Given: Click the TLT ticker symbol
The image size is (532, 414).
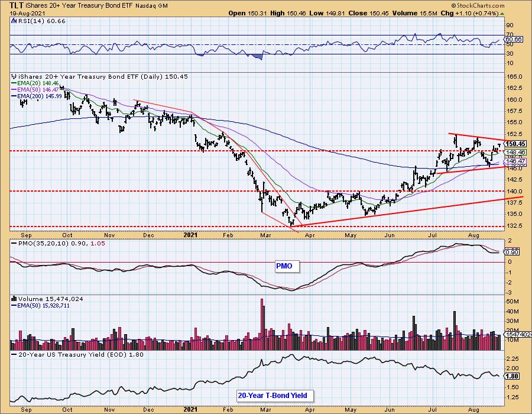Looking at the screenshot, I should pyautogui.click(x=16, y=5).
